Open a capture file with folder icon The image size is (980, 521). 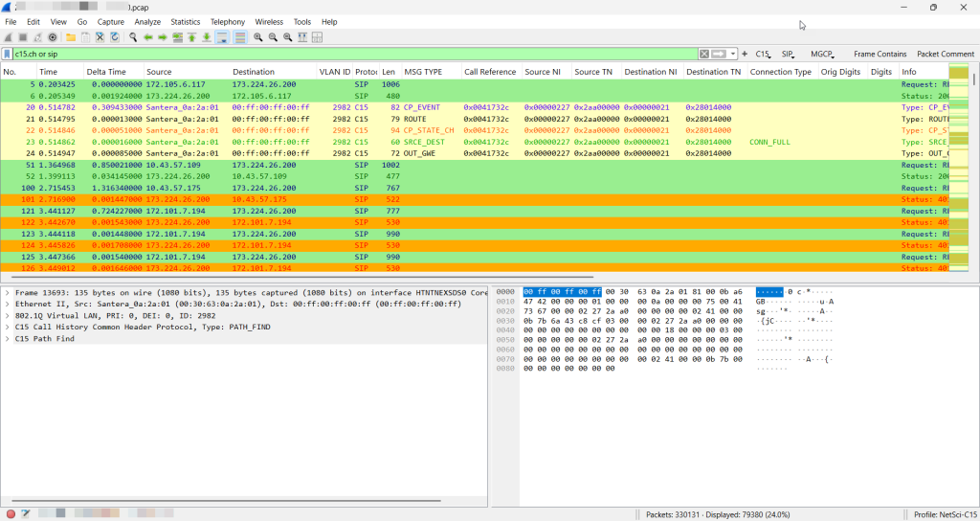coord(70,37)
